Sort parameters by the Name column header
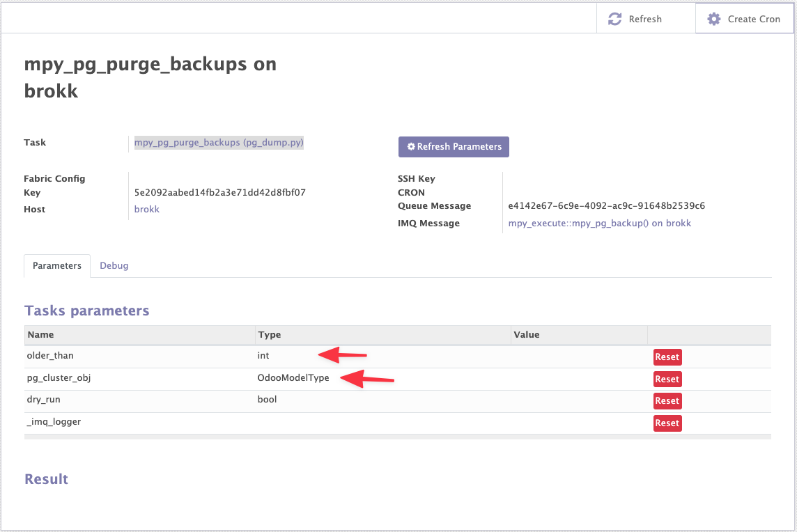This screenshot has width=797, height=532. tap(40, 334)
